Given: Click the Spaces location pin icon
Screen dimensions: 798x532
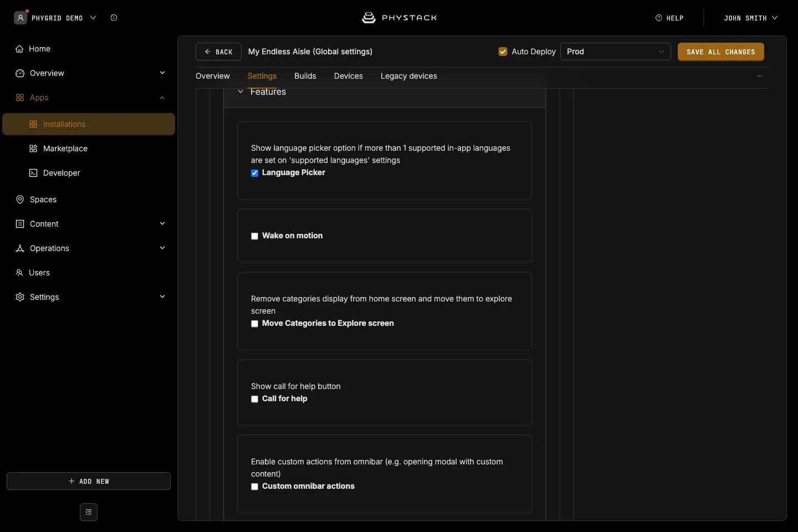Looking at the screenshot, I should pos(20,199).
